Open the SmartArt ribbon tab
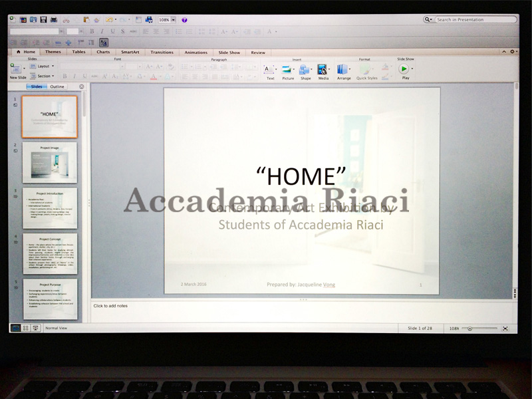Viewport: 532px width, 399px height. 130,53
